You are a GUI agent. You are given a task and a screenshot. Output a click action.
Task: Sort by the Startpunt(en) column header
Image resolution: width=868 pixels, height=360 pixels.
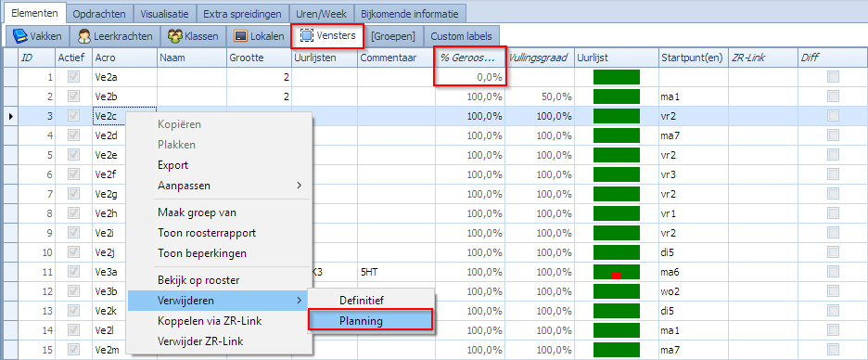pos(693,57)
